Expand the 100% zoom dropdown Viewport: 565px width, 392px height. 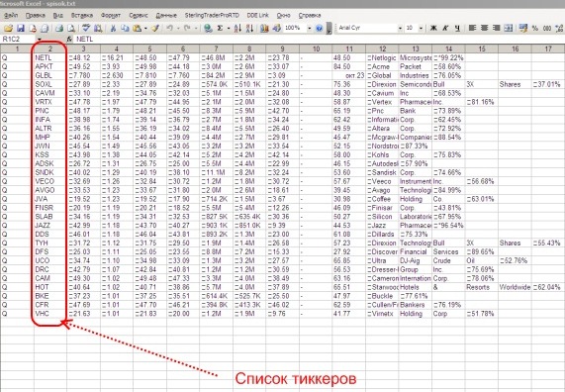tap(309, 28)
